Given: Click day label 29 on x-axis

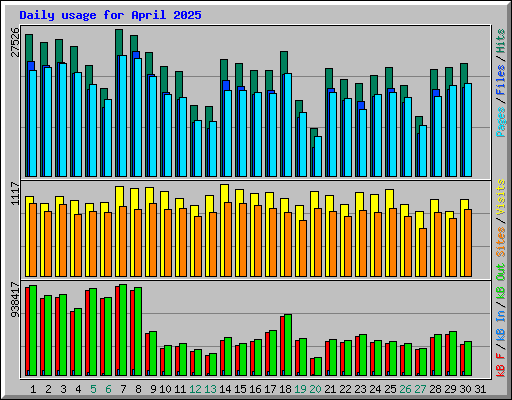Looking at the screenshot, I should [450, 389].
